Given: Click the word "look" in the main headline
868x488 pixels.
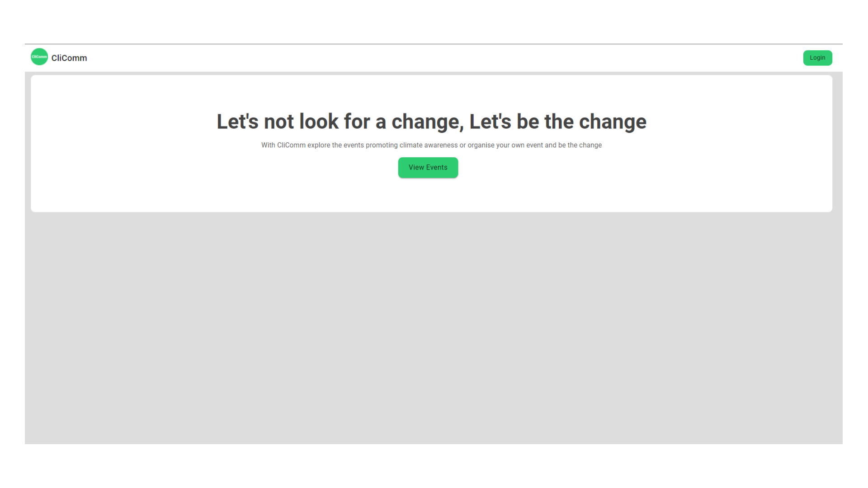Looking at the screenshot, I should click(x=319, y=122).
